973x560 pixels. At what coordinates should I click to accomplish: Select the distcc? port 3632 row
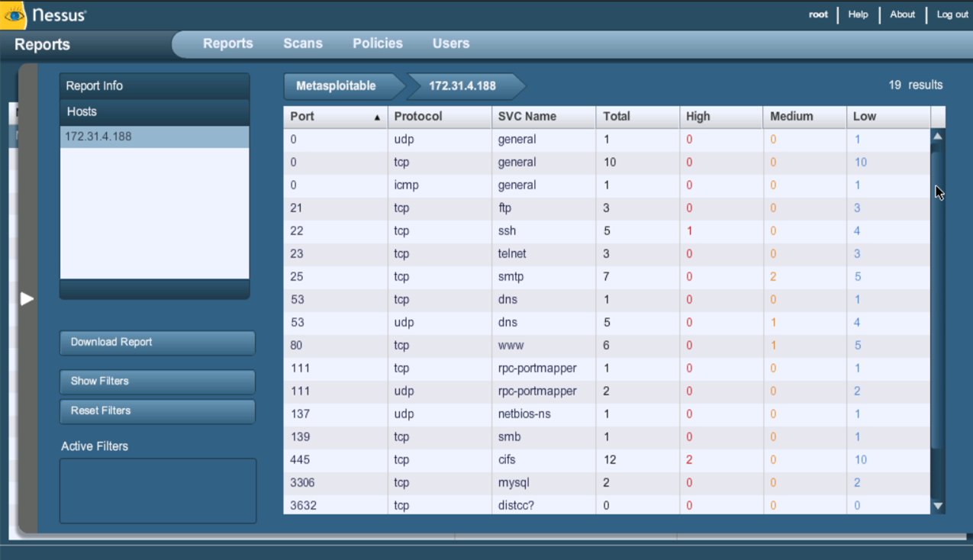coord(607,504)
